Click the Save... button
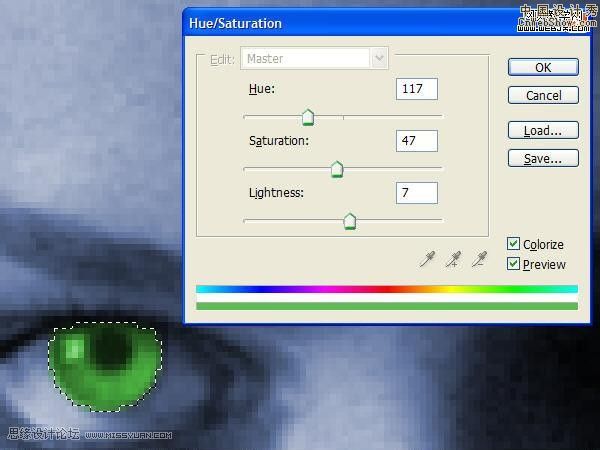The width and height of the screenshot is (600, 450). click(543, 158)
